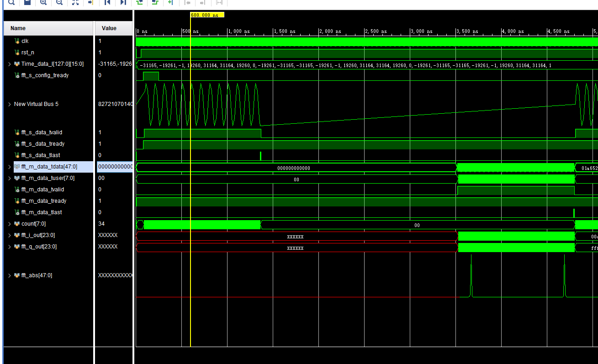This screenshot has height=364, width=598.
Task: Expand the Time_data_I[127:0] bus
Action: point(9,63)
